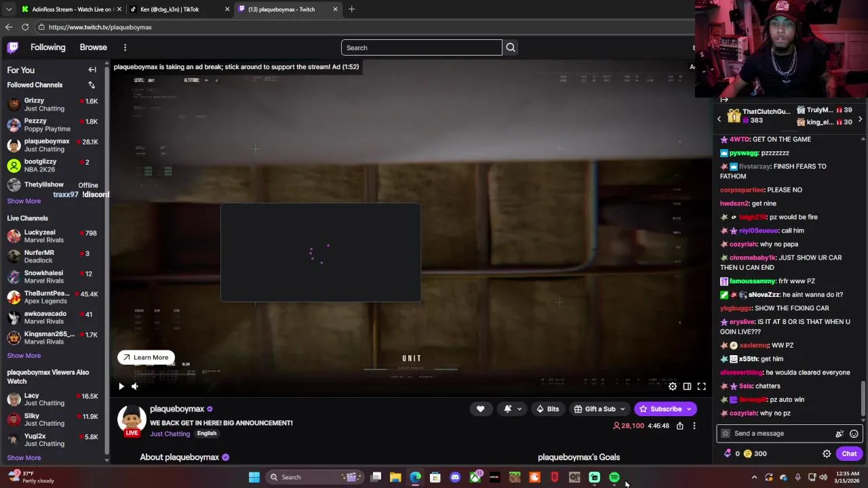Open TheBurntPeanut Apex Legends channel
The width and height of the screenshot is (868, 488).
pyautogui.click(x=53, y=297)
